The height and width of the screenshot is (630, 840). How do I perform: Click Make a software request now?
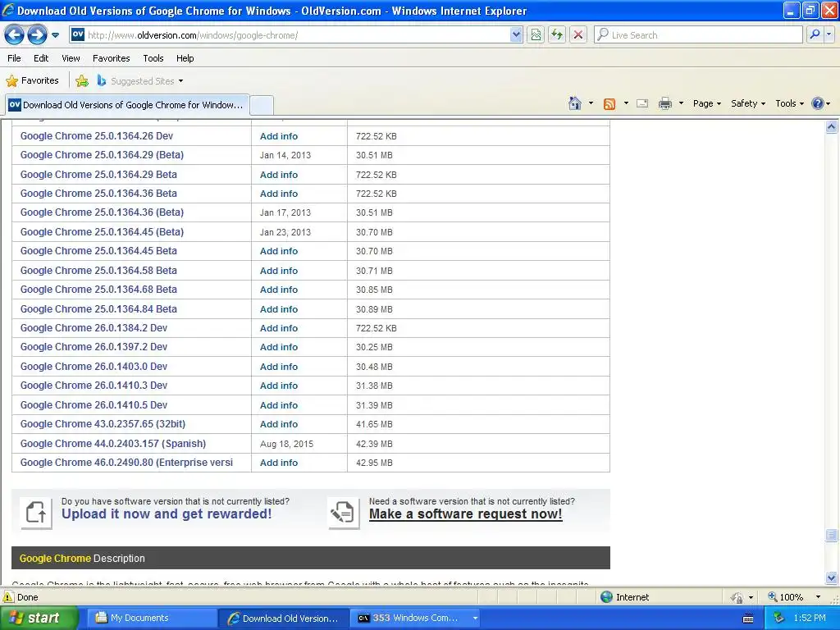pos(466,514)
